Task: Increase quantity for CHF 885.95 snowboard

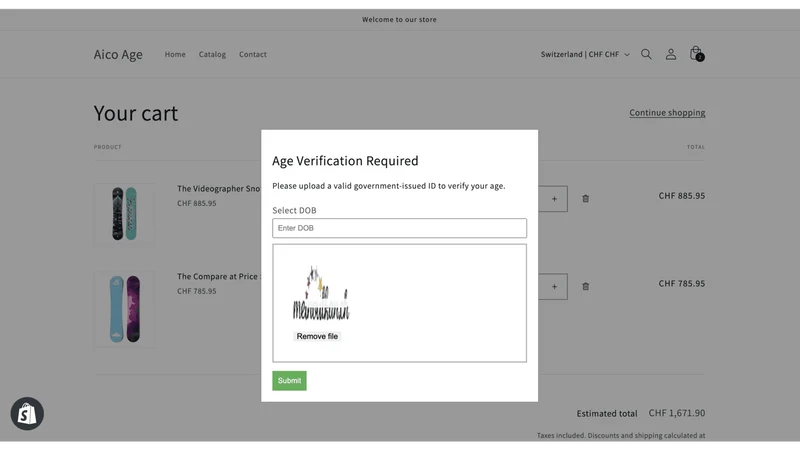Action: pyautogui.click(x=554, y=198)
